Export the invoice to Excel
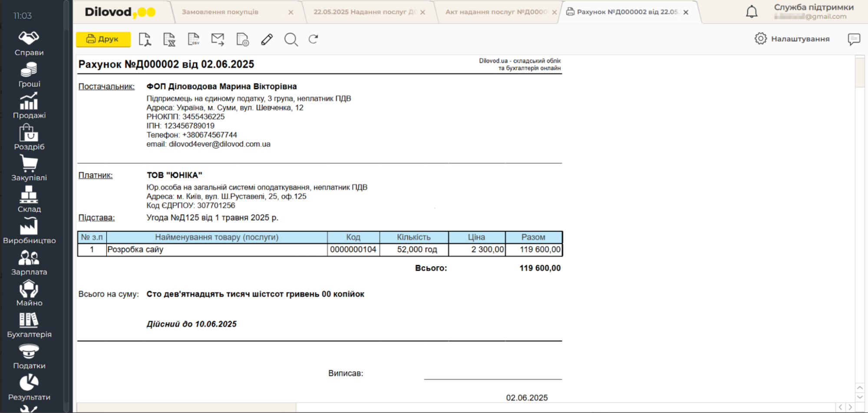The width and height of the screenshot is (868, 413). (169, 40)
